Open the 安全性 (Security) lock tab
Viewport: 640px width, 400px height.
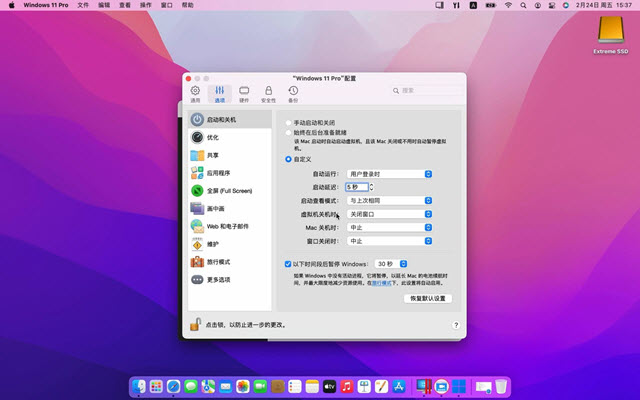click(x=268, y=94)
